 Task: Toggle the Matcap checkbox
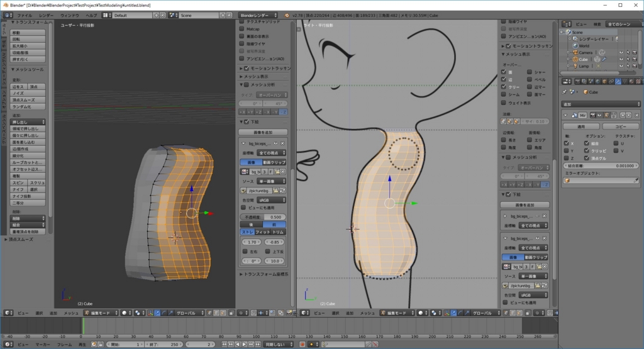(x=242, y=29)
